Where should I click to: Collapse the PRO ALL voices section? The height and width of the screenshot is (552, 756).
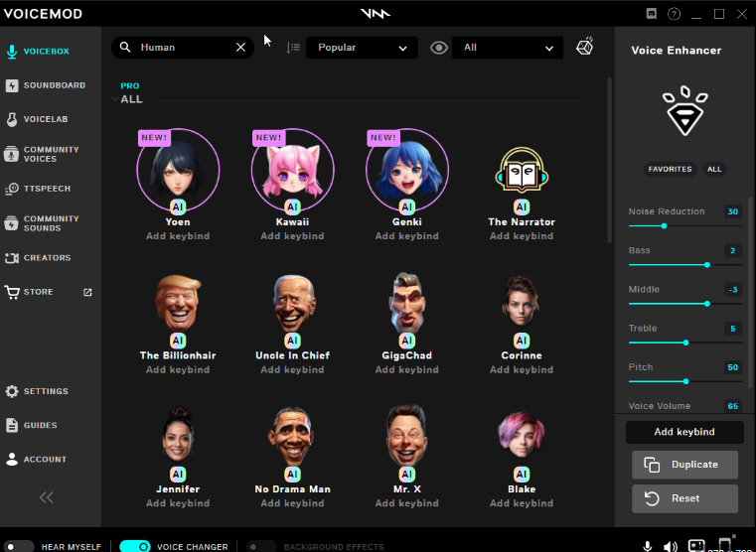coord(115,99)
